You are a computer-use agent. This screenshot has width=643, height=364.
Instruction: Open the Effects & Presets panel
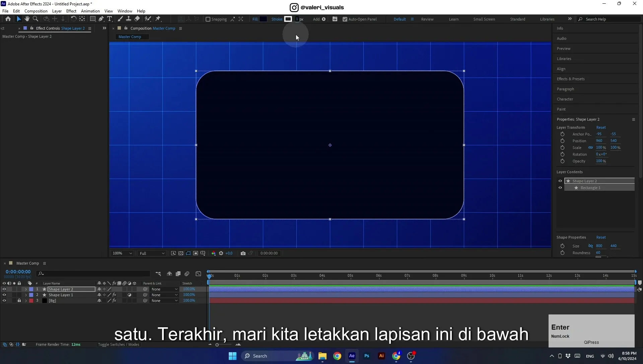click(x=571, y=79)
